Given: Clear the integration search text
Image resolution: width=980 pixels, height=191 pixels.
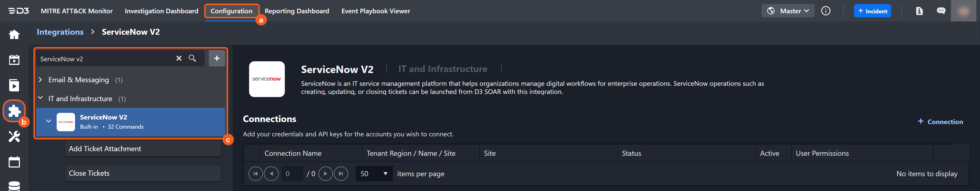Looking at the screenshot, I should (179, 58).
